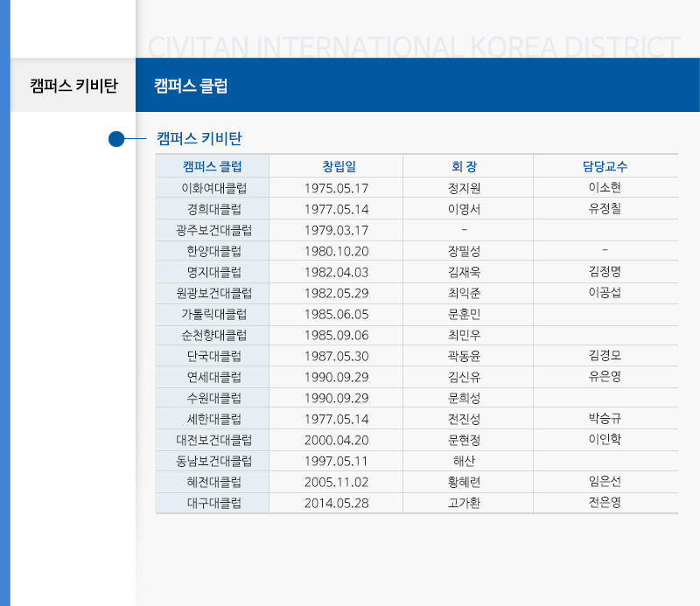The image size is (700, 606).
Task: Select the professor name 유은영
Action: click(605, 376)
